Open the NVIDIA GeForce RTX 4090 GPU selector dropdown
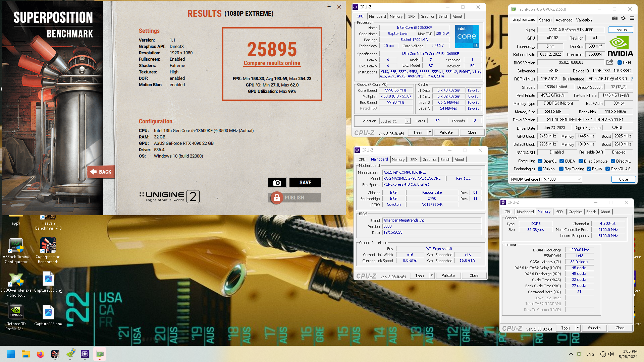Screen dimensions: 644x362 click(546, 179)
